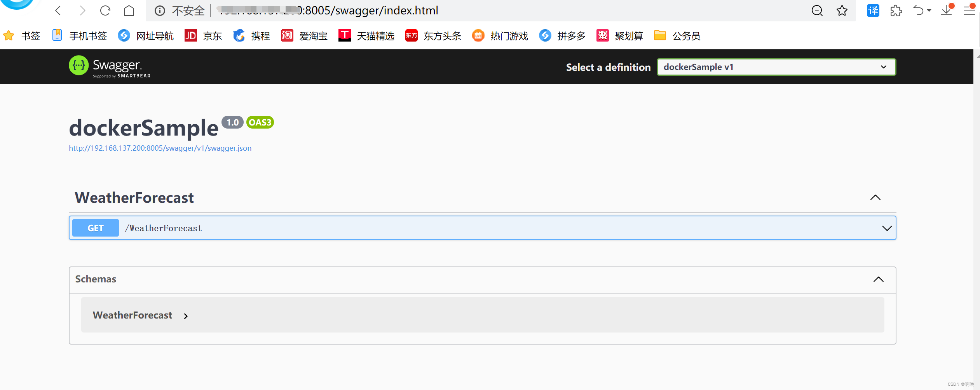This screenshot has height=390, width=980.
Task: Expand the GET /WeatherForecast operation
Action: coord(888,228)
